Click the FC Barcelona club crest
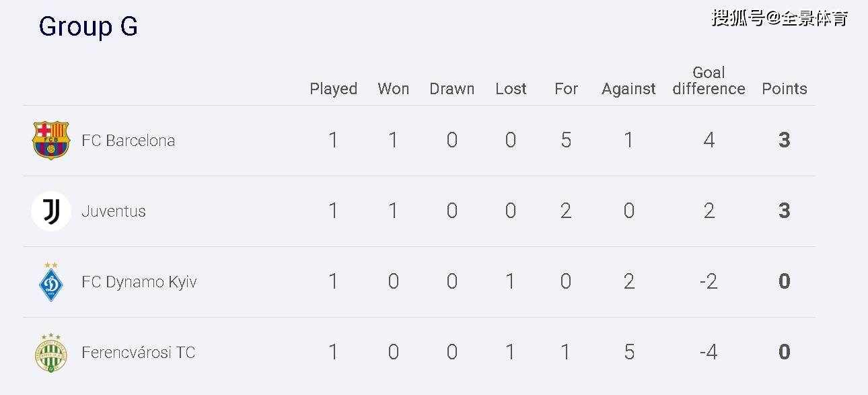Viewport: 868px width, 395px height. click(51, 141)
